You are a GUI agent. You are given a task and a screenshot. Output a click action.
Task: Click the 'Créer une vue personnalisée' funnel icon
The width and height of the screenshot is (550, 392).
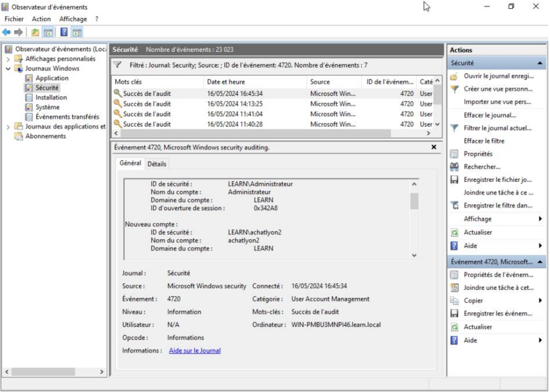tap(454, 89)
